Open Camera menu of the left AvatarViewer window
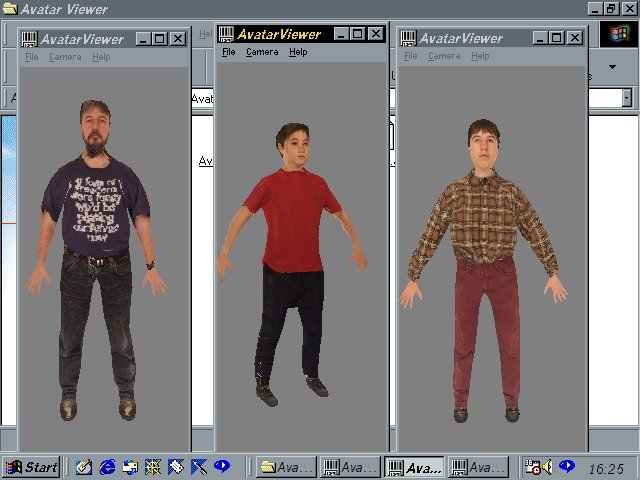Screen dimensions: 640x480 66,57
